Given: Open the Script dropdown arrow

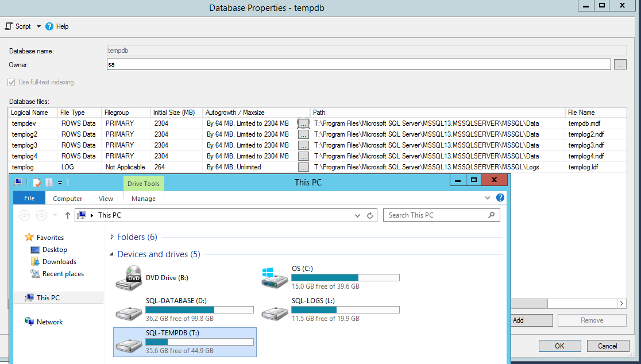Looking at the screenshot, I should point(38,26).
